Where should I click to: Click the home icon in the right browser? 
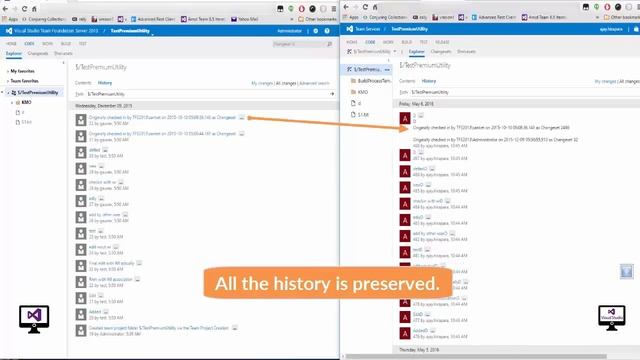coord(375,7)
